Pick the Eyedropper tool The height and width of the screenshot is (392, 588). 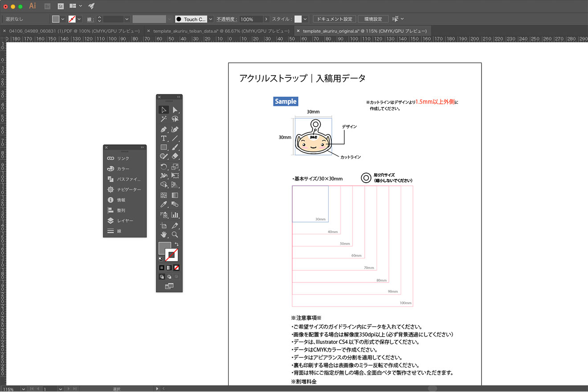tap(163, 204)
